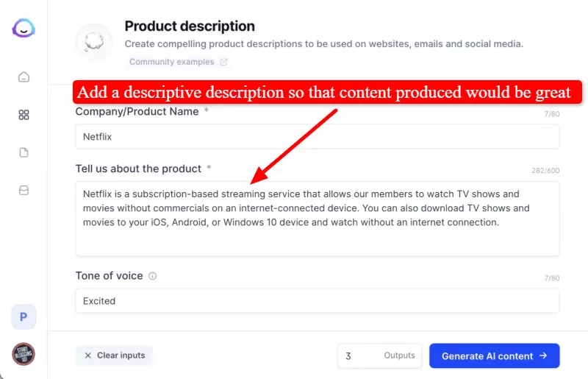Click the Tone of voice field containing Excited

(x=318, y=300)
